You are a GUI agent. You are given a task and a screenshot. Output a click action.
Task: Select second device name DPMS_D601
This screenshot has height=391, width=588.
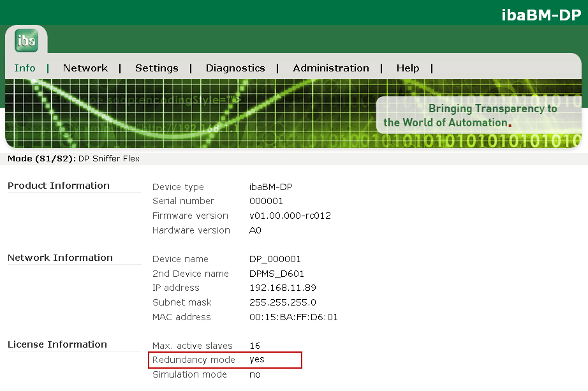[277, 274]
